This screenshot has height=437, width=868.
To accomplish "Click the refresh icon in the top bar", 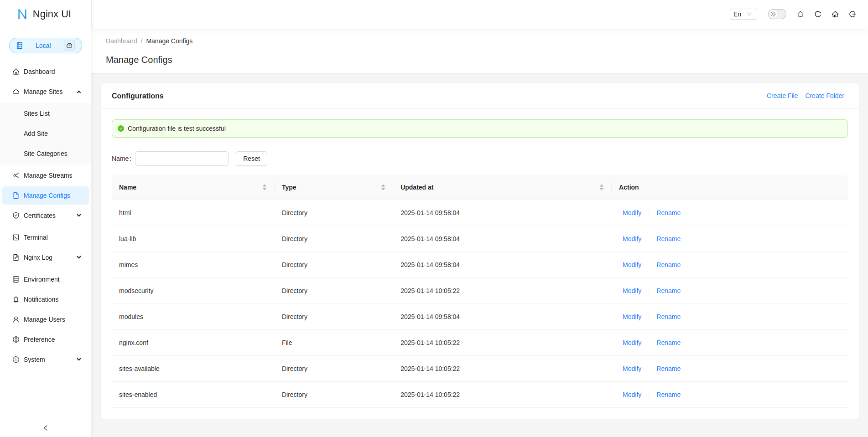I will tap(818, 14).
